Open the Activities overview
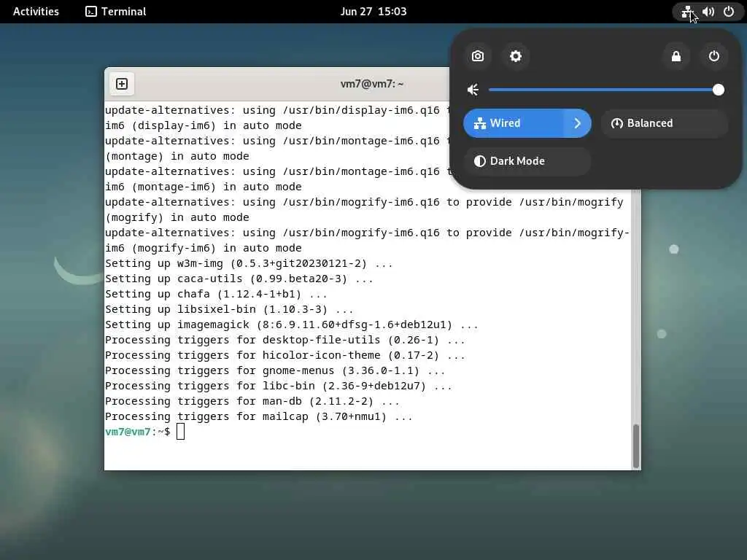 click(x=36, y=12)
